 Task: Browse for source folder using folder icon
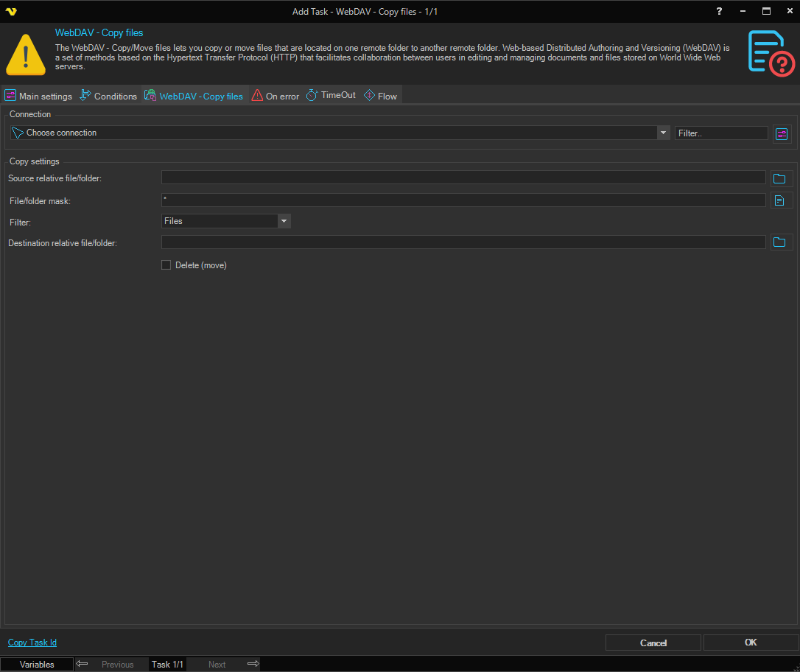click(779, 178)
